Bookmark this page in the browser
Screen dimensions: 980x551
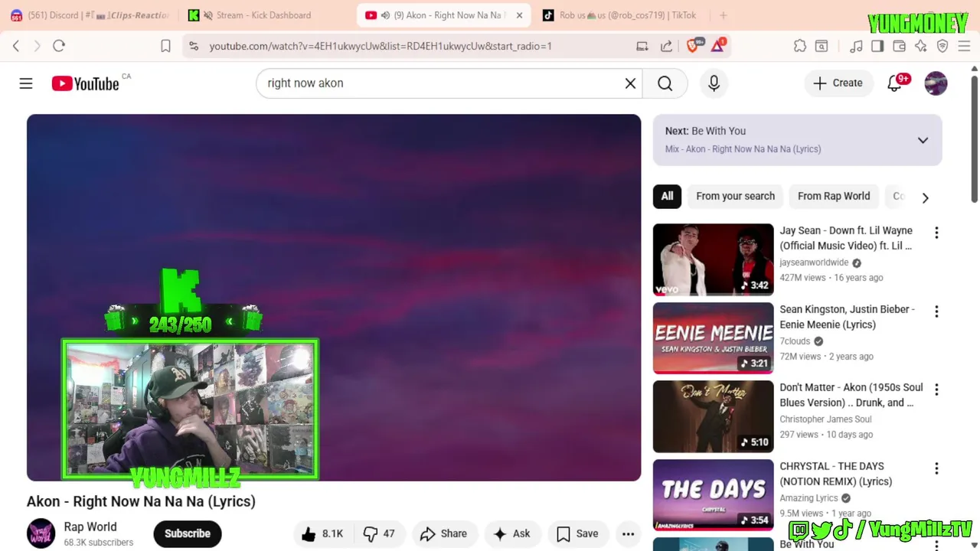tap(165, 46)
